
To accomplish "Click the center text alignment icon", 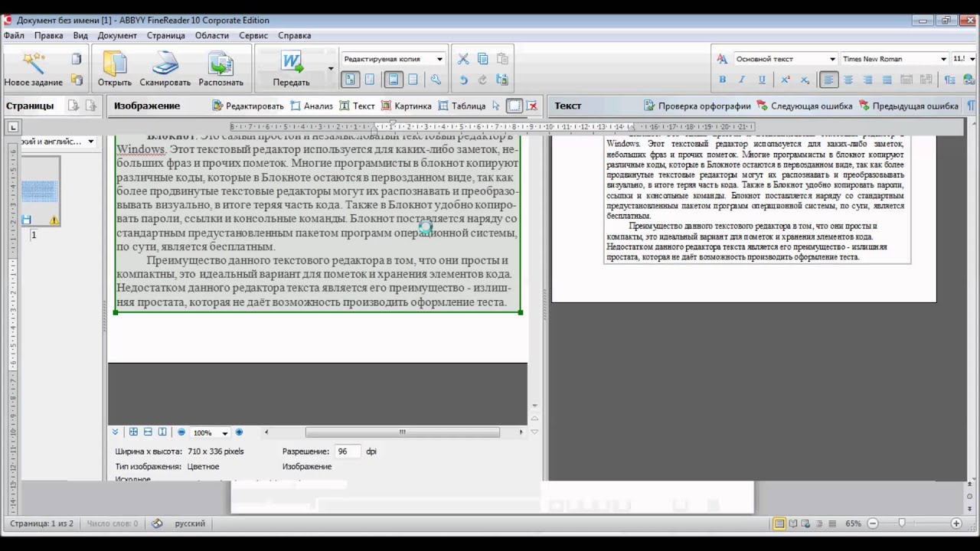I will [x=848, y=80].
